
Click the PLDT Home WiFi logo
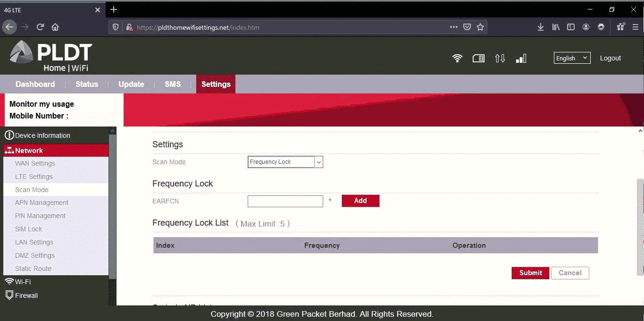click(51, 56)
